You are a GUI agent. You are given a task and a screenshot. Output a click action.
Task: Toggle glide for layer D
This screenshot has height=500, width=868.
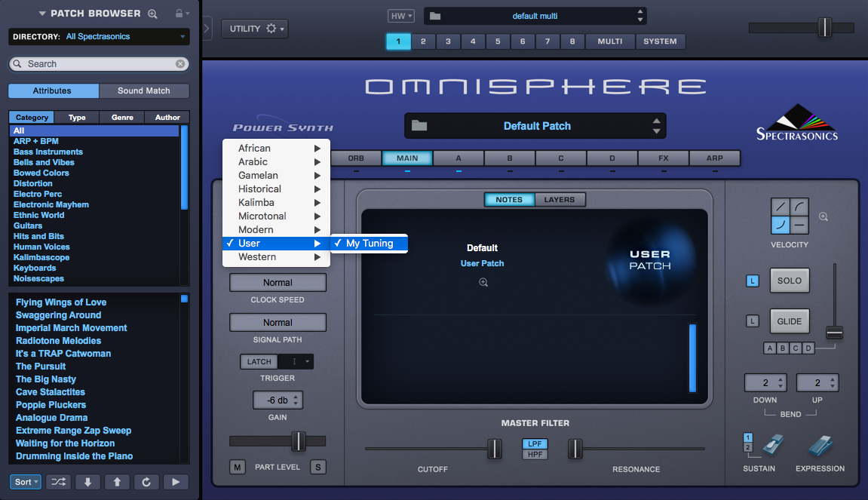point(808,348)
